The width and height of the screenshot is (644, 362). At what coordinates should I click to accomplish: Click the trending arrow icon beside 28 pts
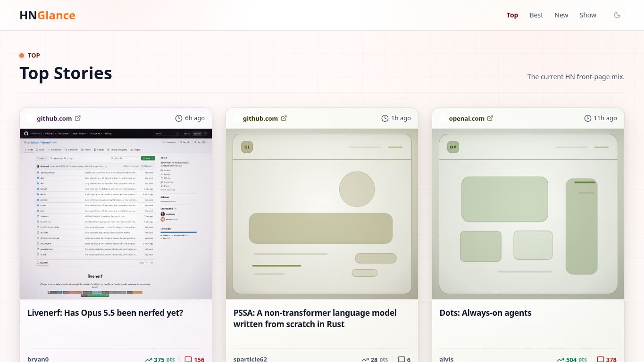[x=365, y=360]
